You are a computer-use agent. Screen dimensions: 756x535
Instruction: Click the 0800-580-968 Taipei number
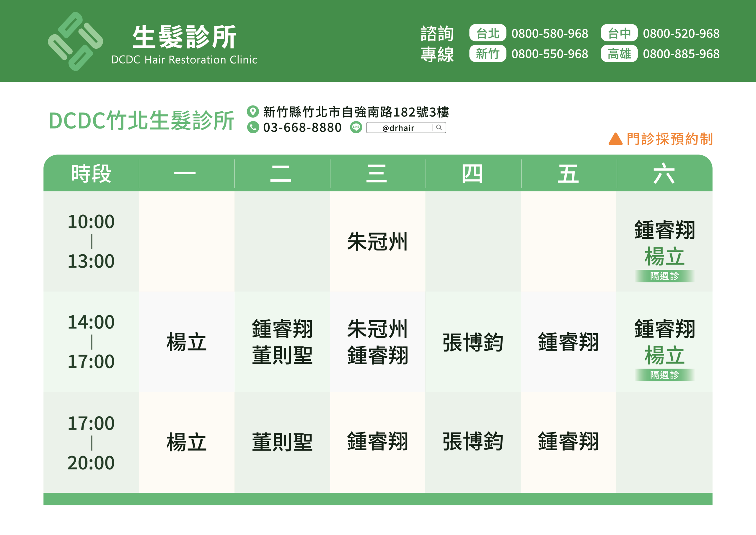[550, 33]
